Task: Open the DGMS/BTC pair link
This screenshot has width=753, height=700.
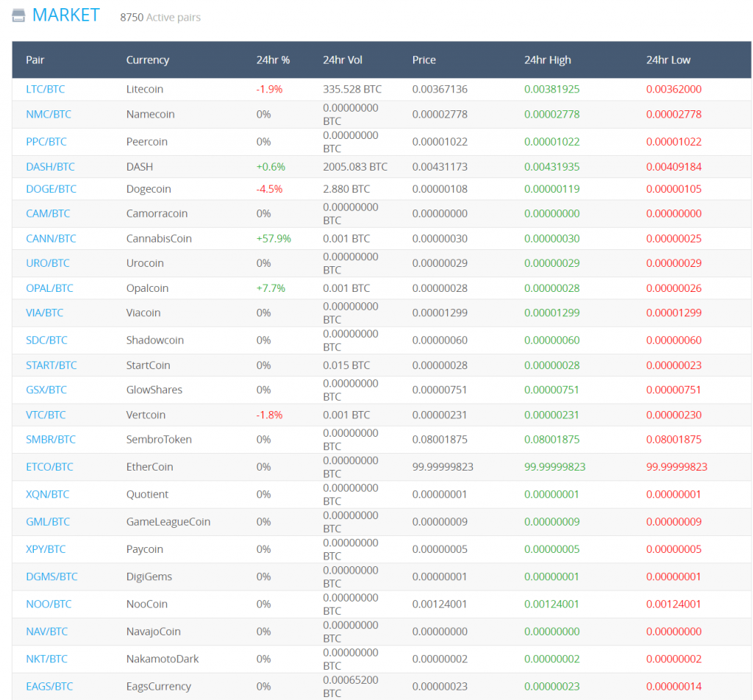Action: [x=52, y=576]
